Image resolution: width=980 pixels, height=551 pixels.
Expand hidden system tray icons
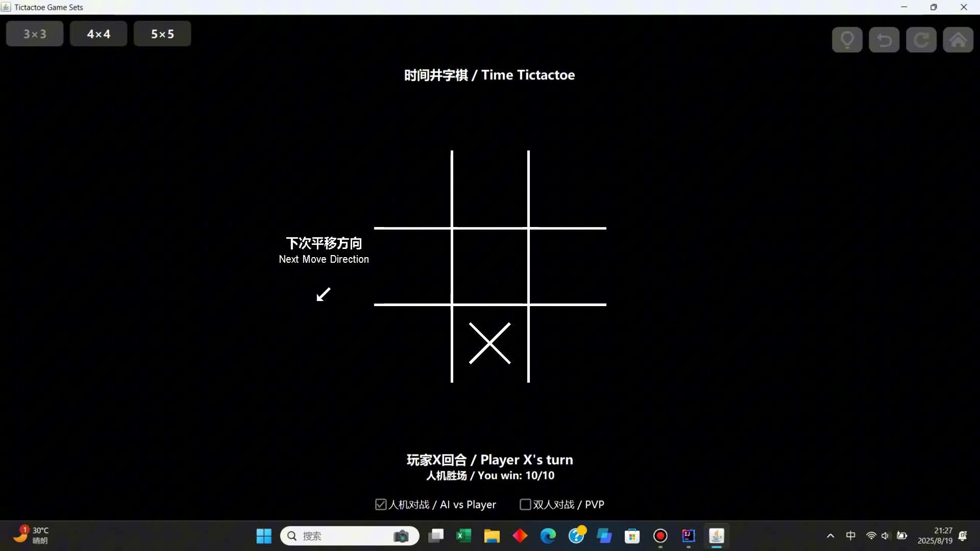pyautogui.click(x=830, y=536)
